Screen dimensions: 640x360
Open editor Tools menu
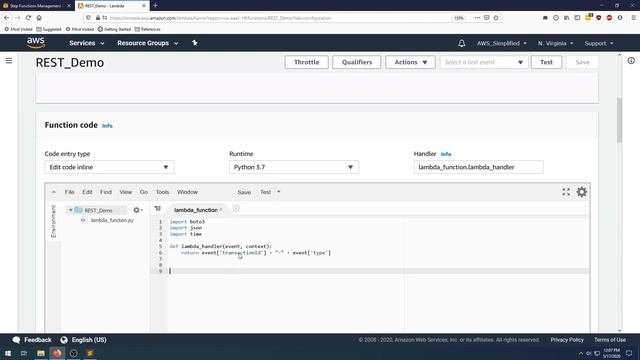point(162,192)
